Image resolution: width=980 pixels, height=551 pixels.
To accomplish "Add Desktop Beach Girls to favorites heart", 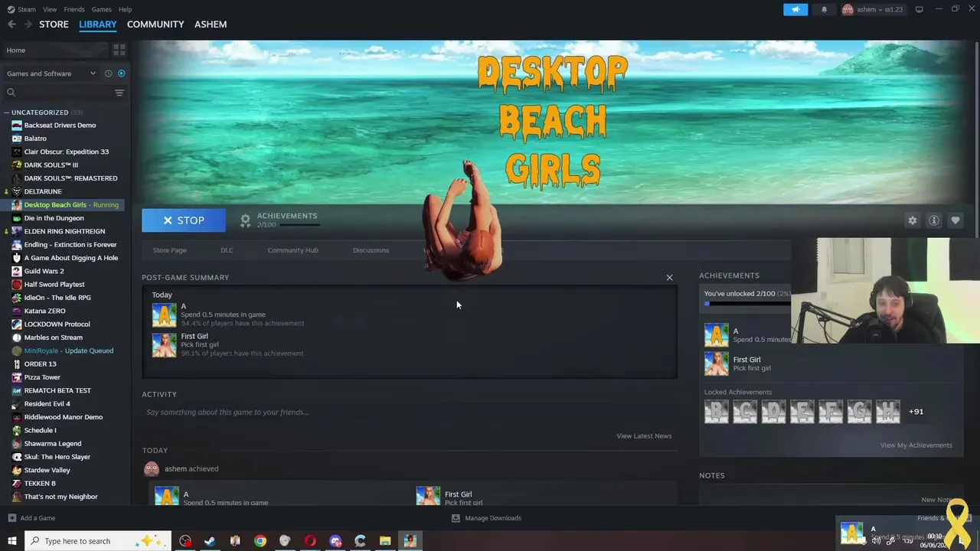I will pos(955,220).
